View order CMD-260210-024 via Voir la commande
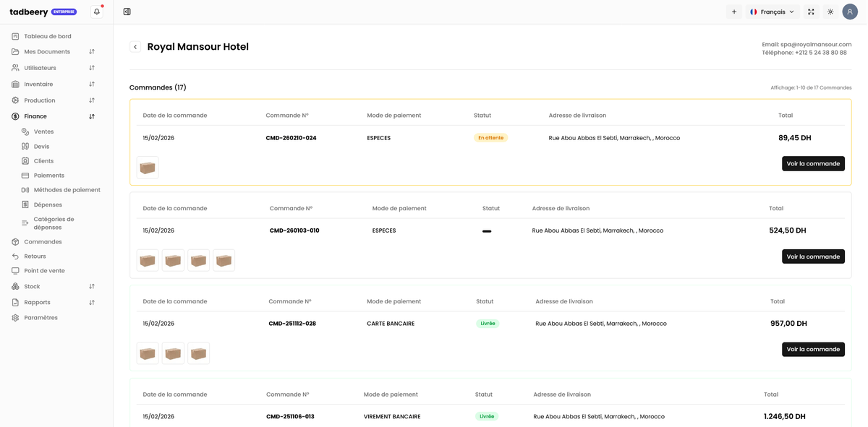The height and width of the screenshot is (427, 868). pos(813,164)
